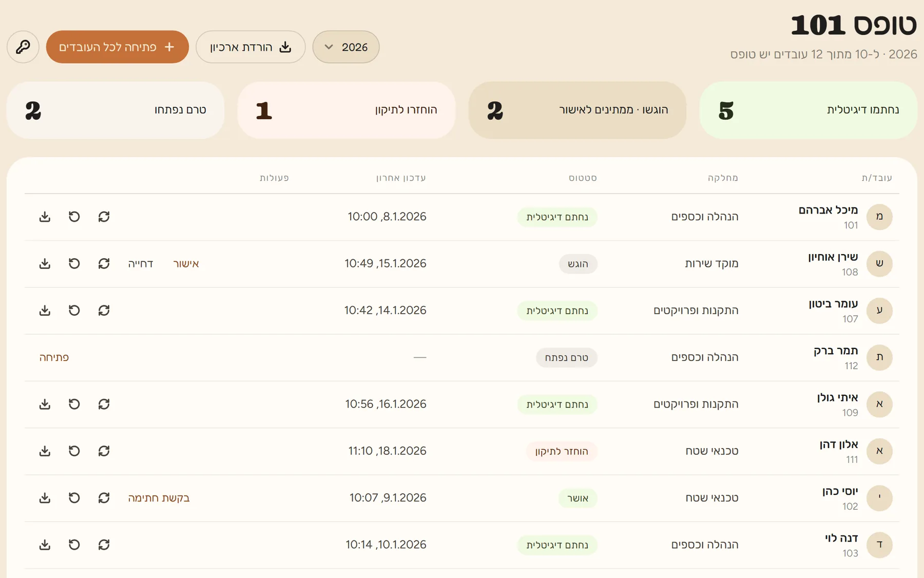Click the עובד/ת column header
The image size is (924, 578).
[877, 178]
